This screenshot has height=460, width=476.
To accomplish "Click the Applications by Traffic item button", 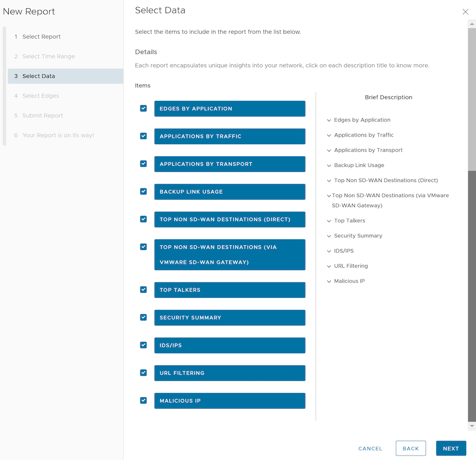I will pos(230,137).
